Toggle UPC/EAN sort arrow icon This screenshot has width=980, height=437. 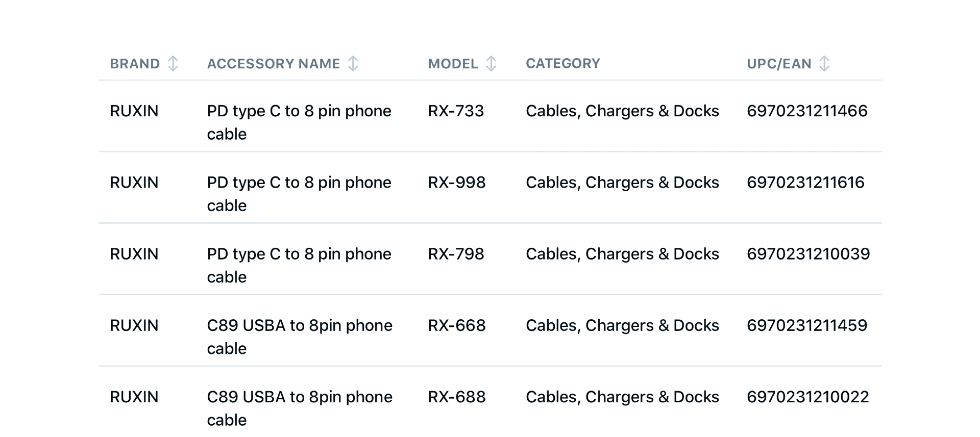pos(824,64)
